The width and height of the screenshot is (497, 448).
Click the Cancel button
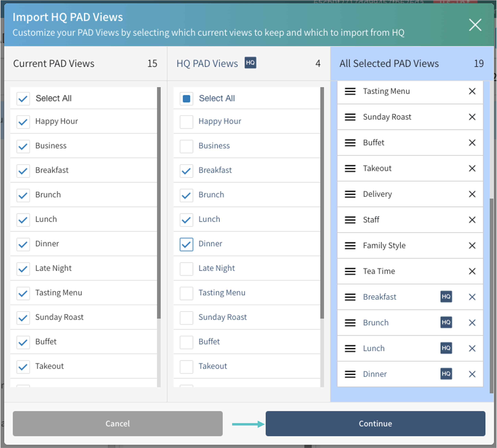tap(118, 423)
